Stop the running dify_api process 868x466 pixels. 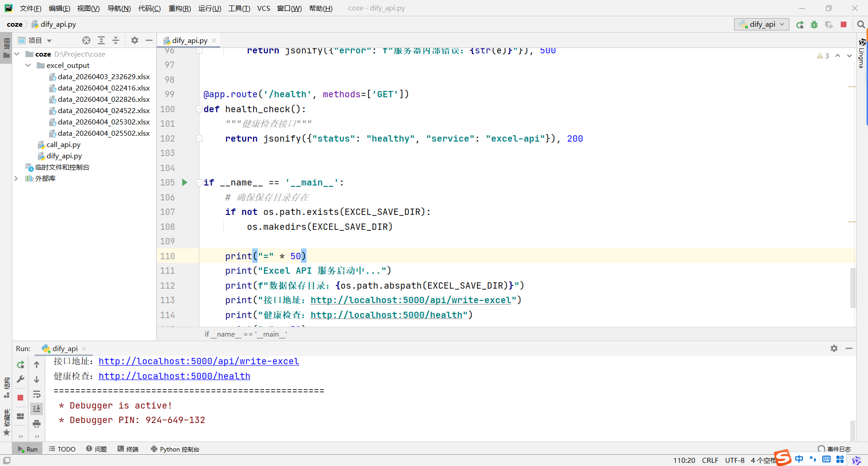click(x=844, y=24)
